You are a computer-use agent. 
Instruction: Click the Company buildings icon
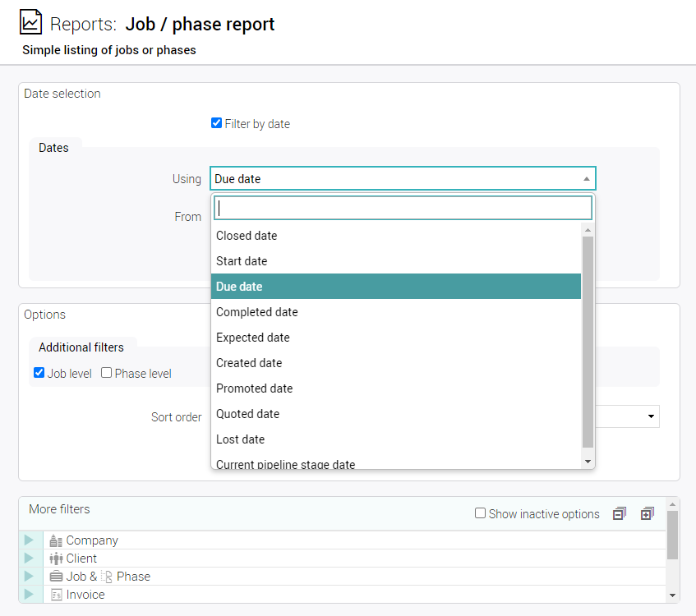56,540
